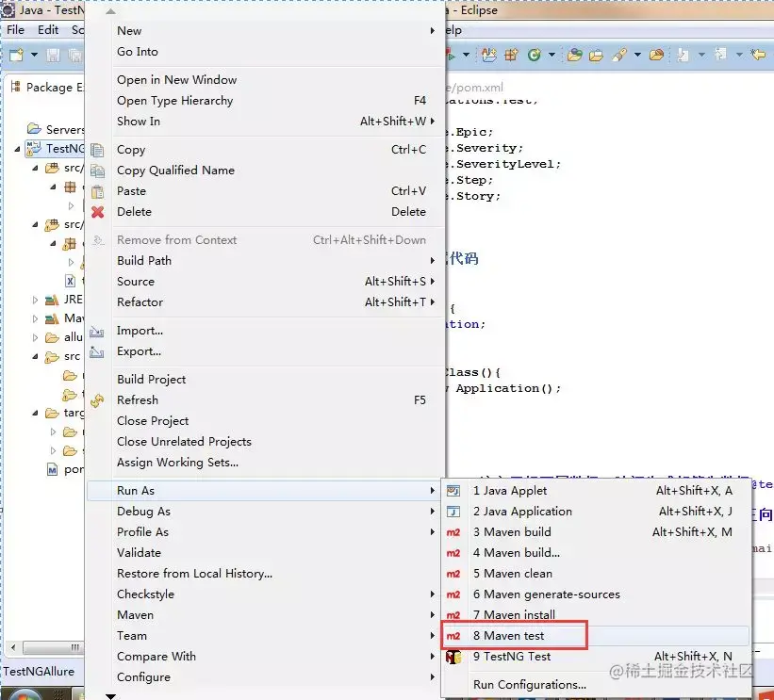This screenshot has width=774, height=700.
Task: Click the Copy Qualified Name icon
Action: tap(97, 171)
